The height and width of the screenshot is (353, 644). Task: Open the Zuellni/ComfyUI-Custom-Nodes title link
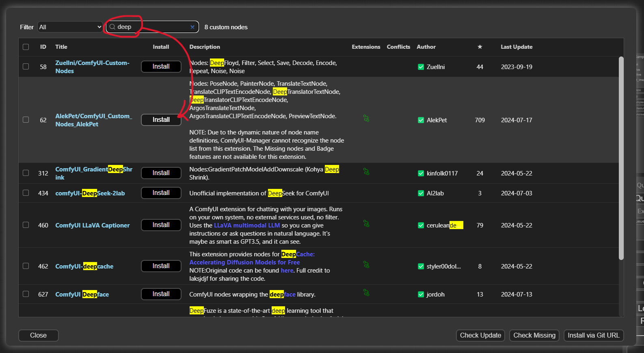click(x=93, y=67)
